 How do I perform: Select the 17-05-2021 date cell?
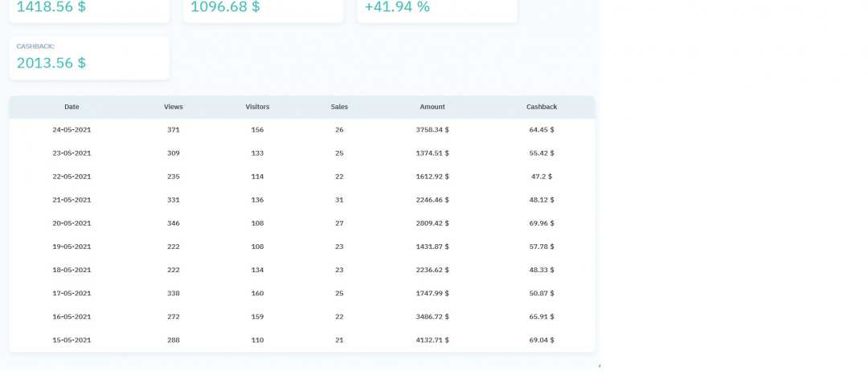(72, 293)
